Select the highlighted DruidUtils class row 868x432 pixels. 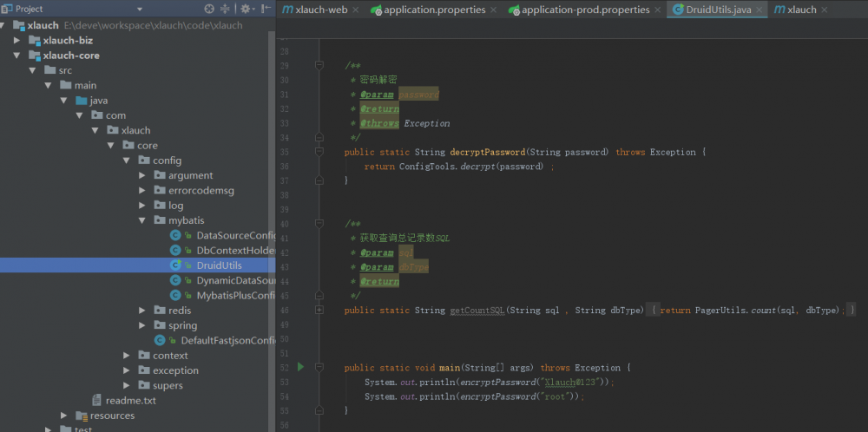pyautogui.click(x=137, y=265)
